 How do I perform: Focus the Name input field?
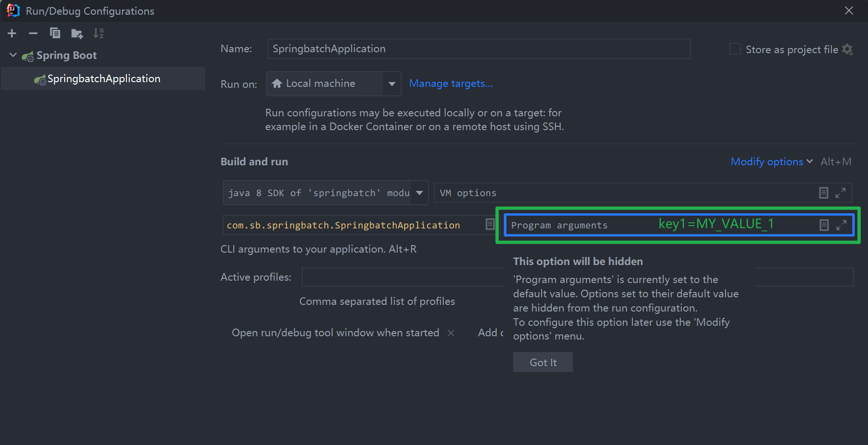(x=479, y=49)
